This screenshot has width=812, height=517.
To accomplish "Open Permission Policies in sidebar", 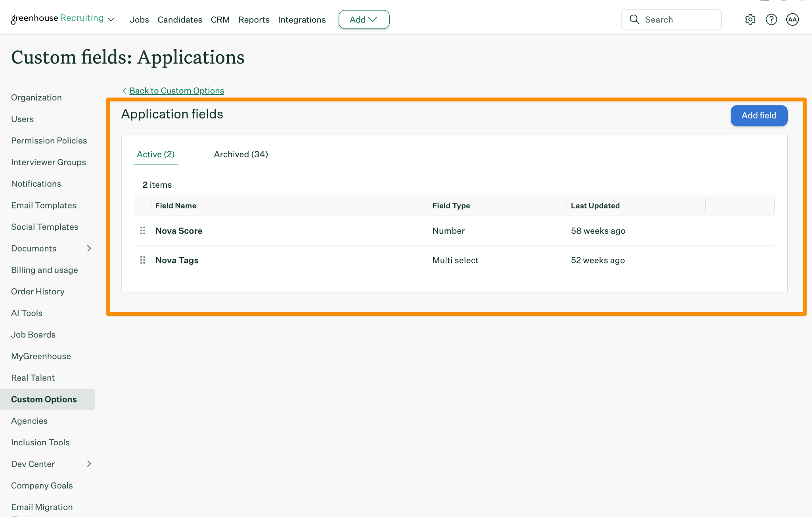I will pos(49,141).
